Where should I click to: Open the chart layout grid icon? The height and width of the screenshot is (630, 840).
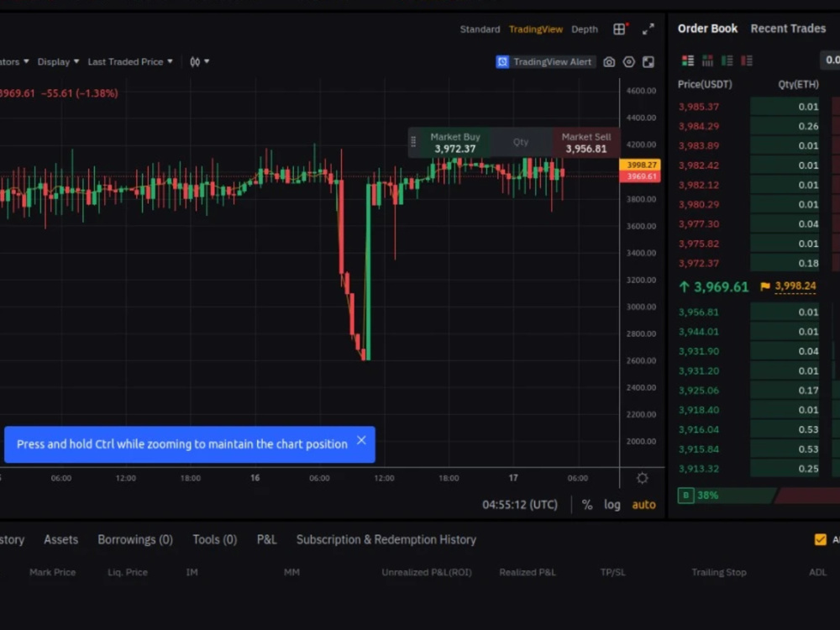tap(619, 29)
